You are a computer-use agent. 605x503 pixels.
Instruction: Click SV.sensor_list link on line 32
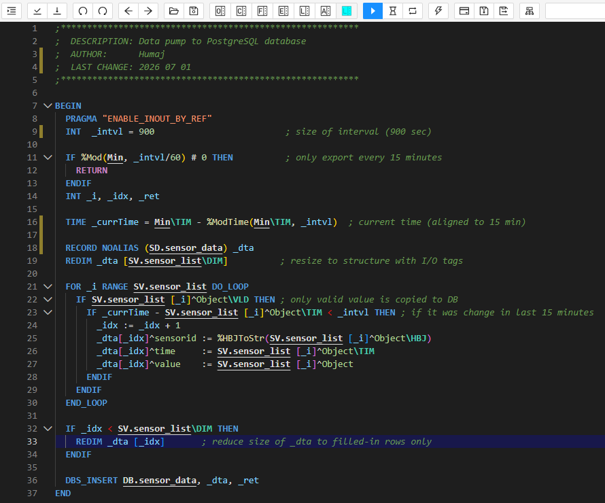pos(154,429)
